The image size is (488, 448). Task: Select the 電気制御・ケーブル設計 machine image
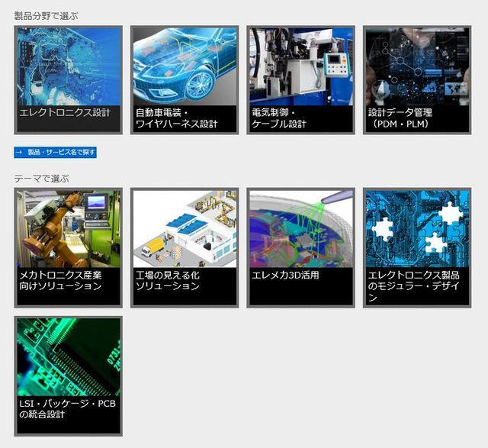pos(301,66)
